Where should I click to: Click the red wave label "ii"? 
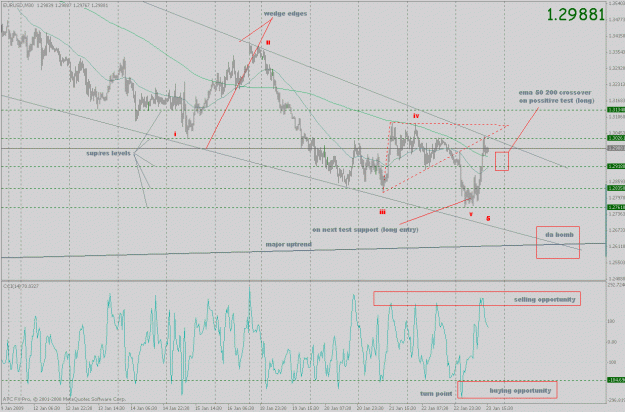[268, 42]
